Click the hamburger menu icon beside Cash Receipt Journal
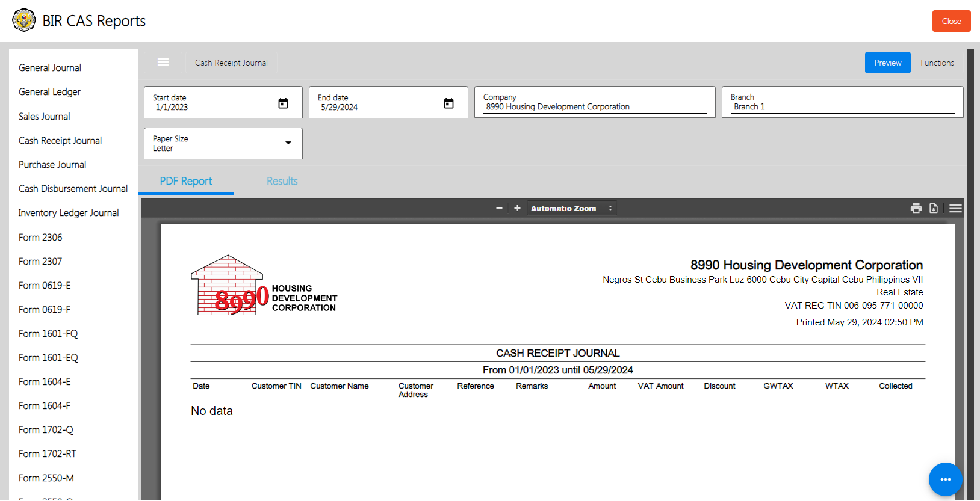980x501 pixels. pos(163,63)
